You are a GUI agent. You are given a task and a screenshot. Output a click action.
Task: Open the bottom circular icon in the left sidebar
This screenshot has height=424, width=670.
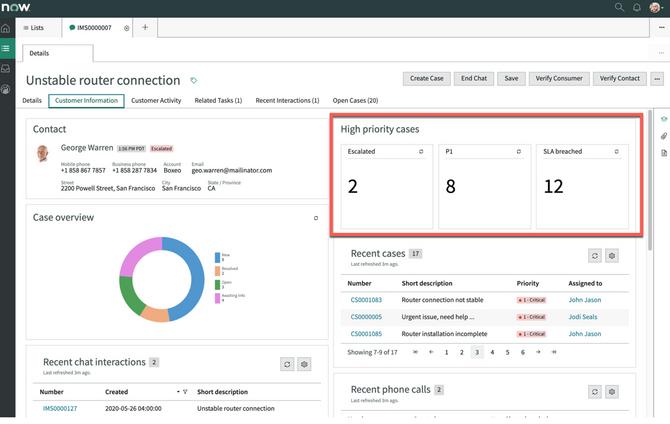[x=6, y=89]
